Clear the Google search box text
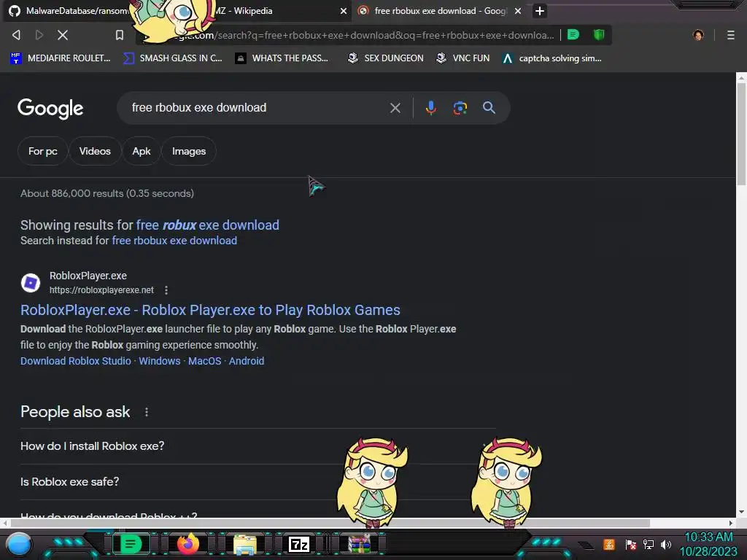Viewport: 747px width, 560px height. tap(395, 108)
